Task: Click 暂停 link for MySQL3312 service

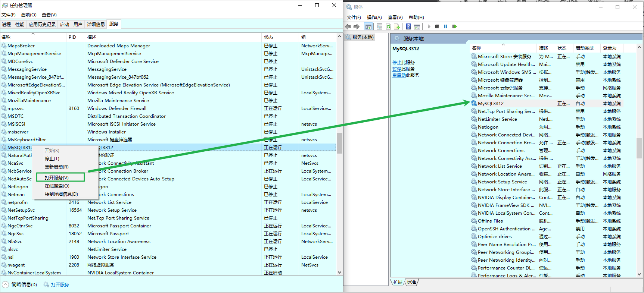Action: coord(397,69)
